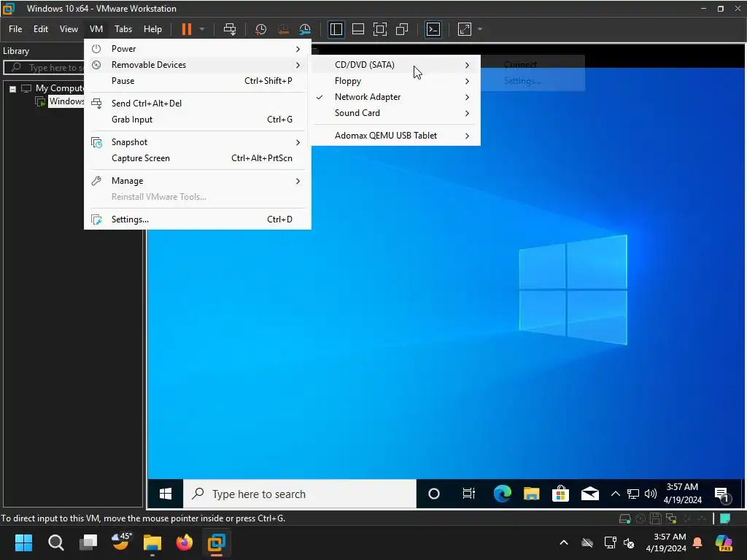The height and width of the screenshot is (560, 747).
Task: Click the CD/DVD status bar icon
Action: [640, 518]
